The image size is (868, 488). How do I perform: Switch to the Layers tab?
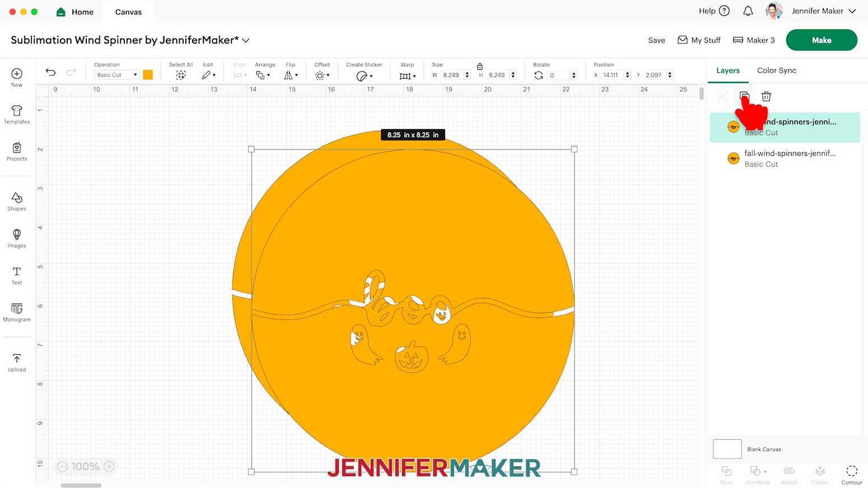click(x=728, y=71)
